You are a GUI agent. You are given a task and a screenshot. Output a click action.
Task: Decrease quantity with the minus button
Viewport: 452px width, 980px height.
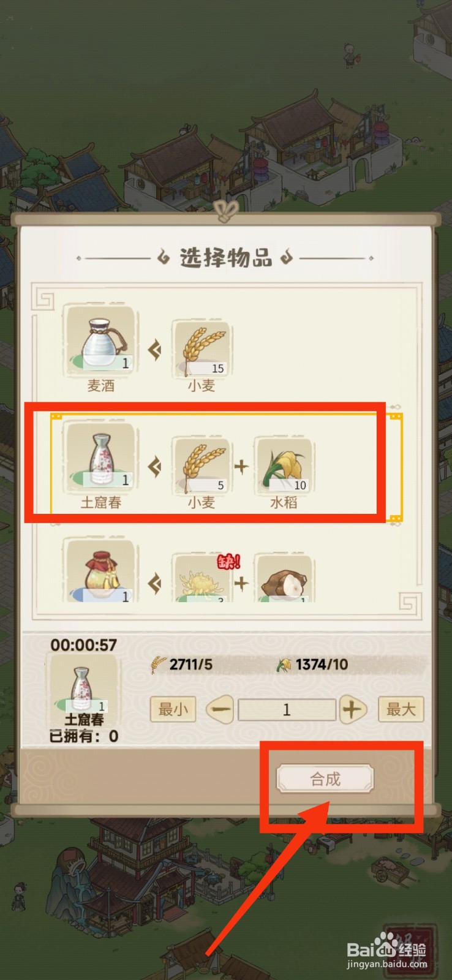pyautogui.click(x=220, y=710)
